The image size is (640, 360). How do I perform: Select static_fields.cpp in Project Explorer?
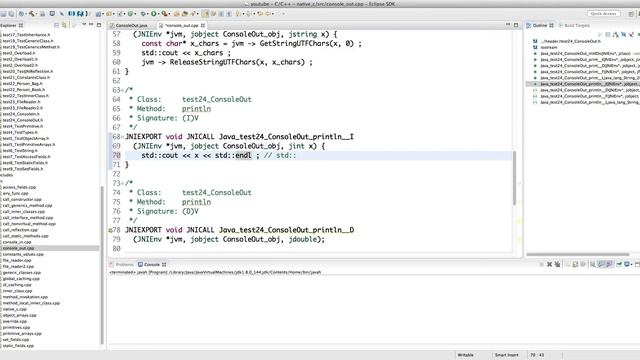[18, 346]
